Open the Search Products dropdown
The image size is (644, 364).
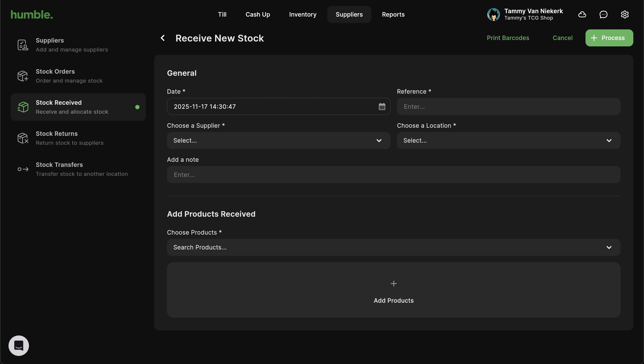pyautogui.click(x=393, y=247)
